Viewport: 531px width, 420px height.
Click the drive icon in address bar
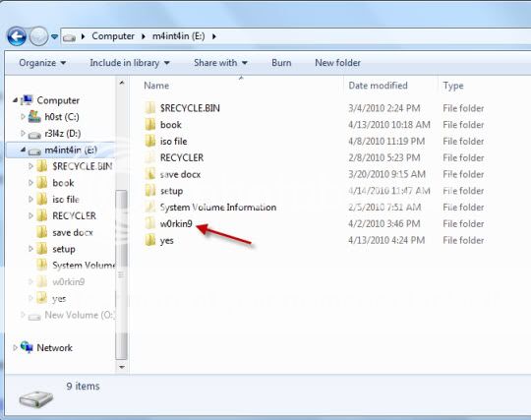[x=70, y=36]
